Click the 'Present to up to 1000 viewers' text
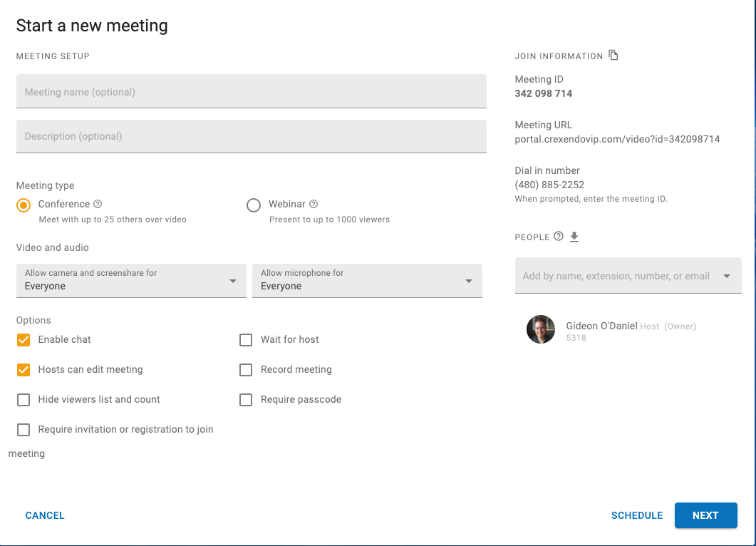 tap(329, 220)
